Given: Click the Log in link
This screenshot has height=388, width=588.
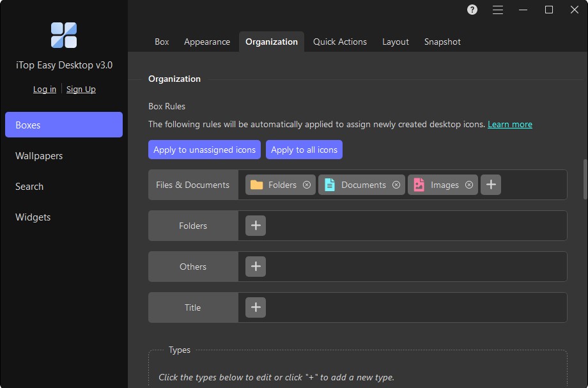Looking at the screenshot, I should 45,89.
